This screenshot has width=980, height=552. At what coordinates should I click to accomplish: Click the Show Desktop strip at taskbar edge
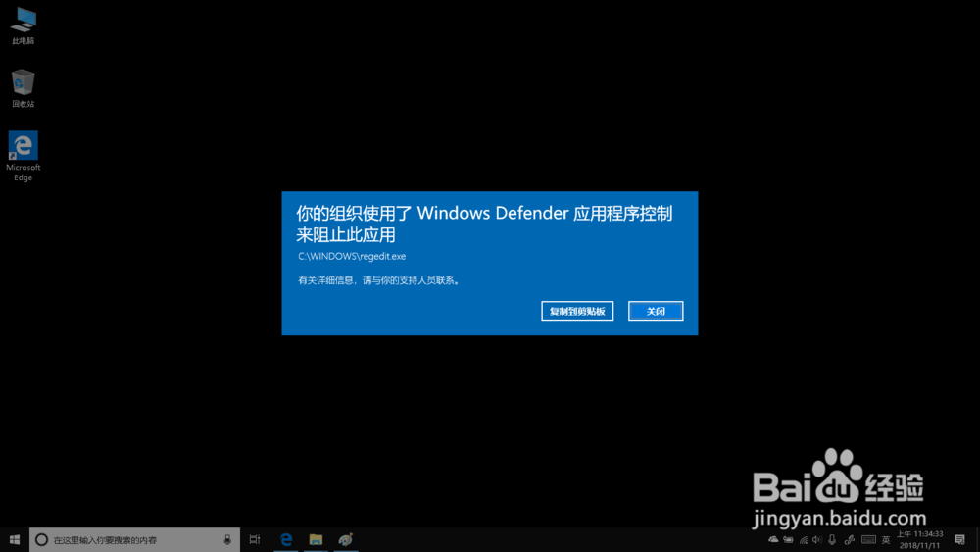point(977,539)
